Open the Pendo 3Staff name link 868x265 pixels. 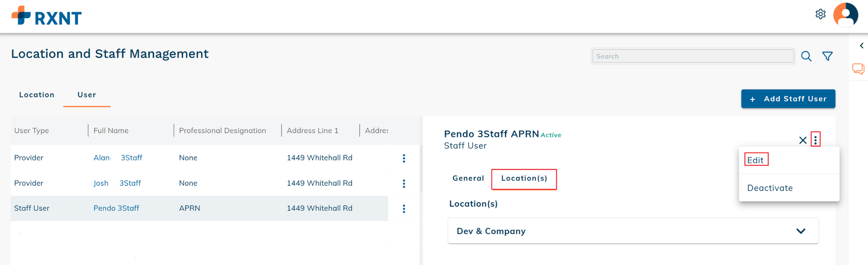pos(116,208)
